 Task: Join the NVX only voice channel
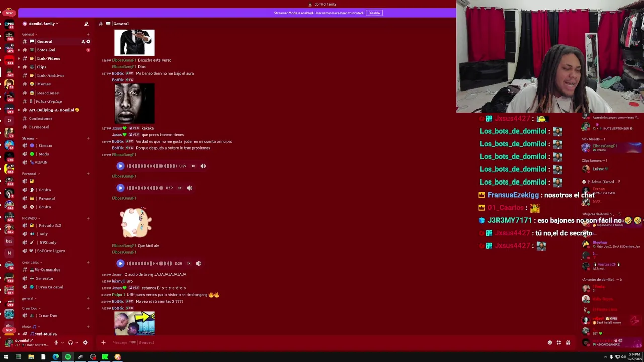click(x=48, y=242)
